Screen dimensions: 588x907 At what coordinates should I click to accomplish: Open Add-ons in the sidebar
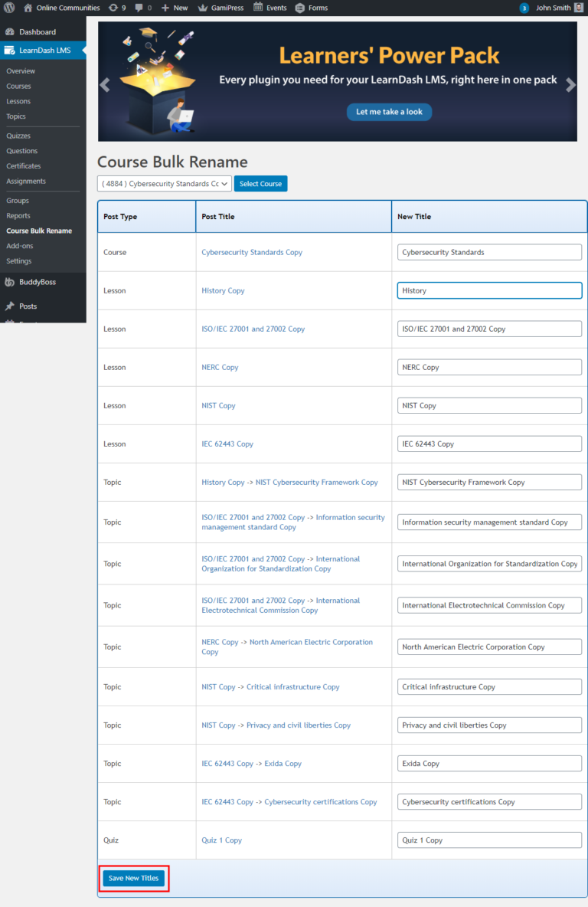pos(20,246)
